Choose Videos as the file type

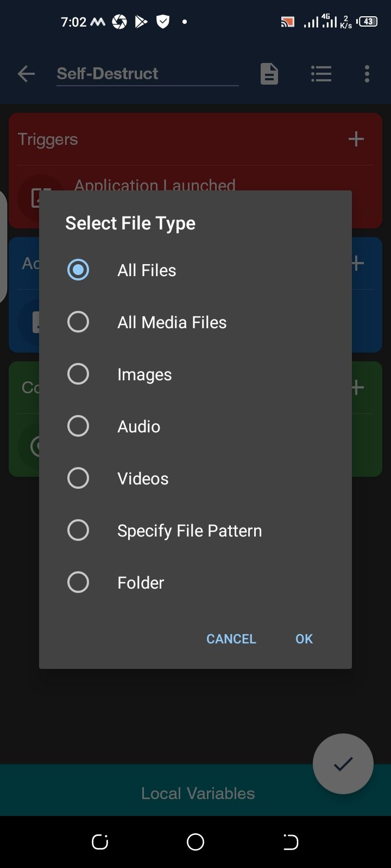click(x=195, y=478)
